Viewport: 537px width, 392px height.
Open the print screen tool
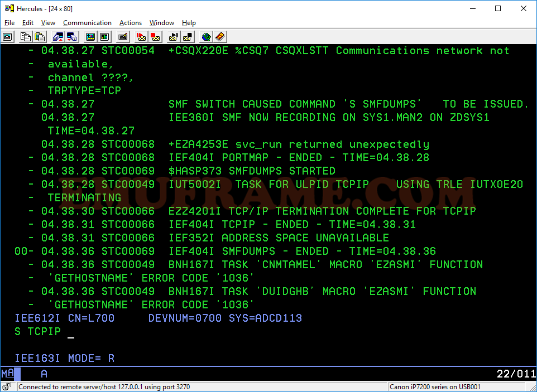pyautogui.click(x=7, y=37)
